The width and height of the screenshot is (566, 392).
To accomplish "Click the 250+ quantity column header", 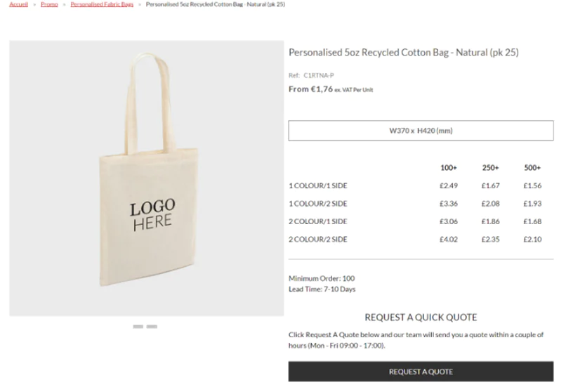I will (491, 168).
